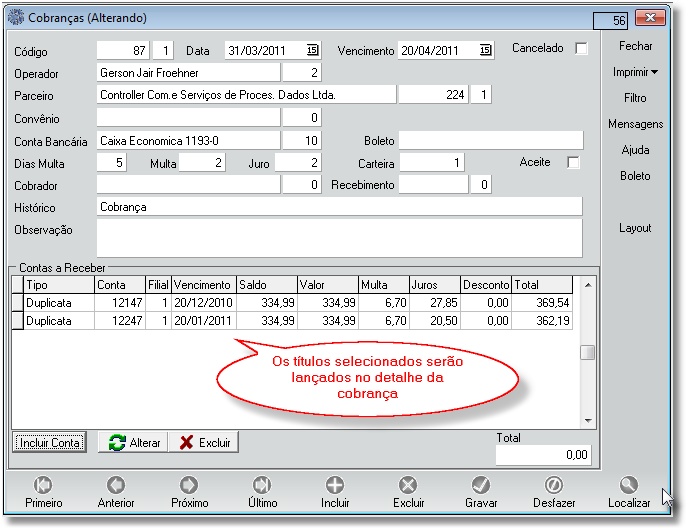Go to Primeiro record icon
The width and height of the screenshot is (692, 531).
coord(43,485)
